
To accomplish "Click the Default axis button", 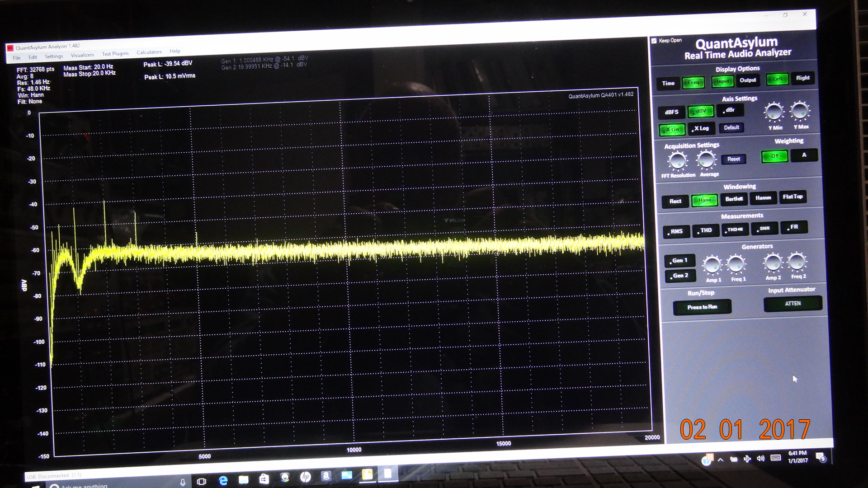I will tap(731, 127).
